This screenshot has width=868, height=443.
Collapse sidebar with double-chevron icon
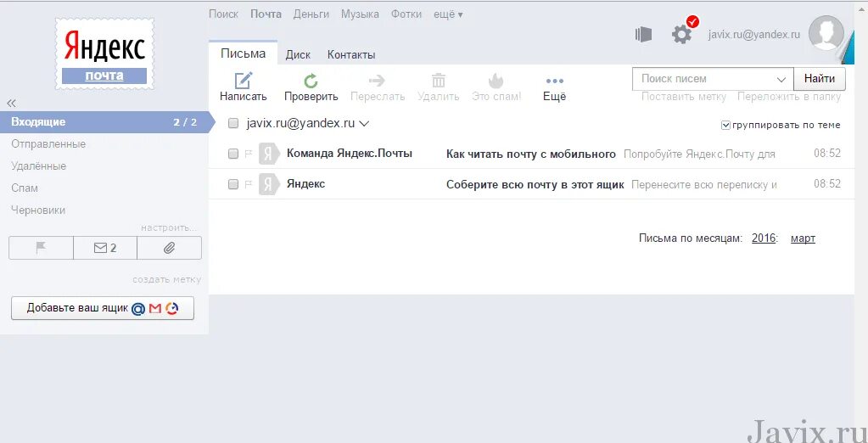(x=12, y=103)
